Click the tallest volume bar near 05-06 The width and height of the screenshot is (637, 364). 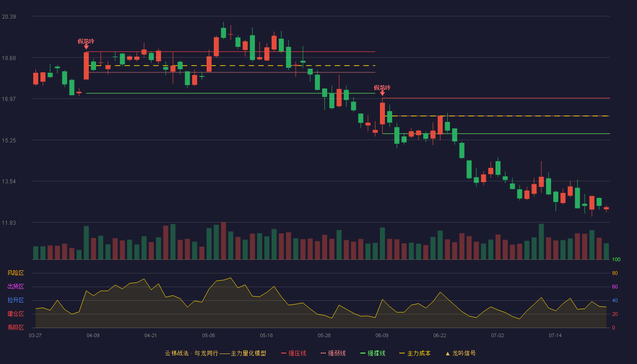[223, 241]
